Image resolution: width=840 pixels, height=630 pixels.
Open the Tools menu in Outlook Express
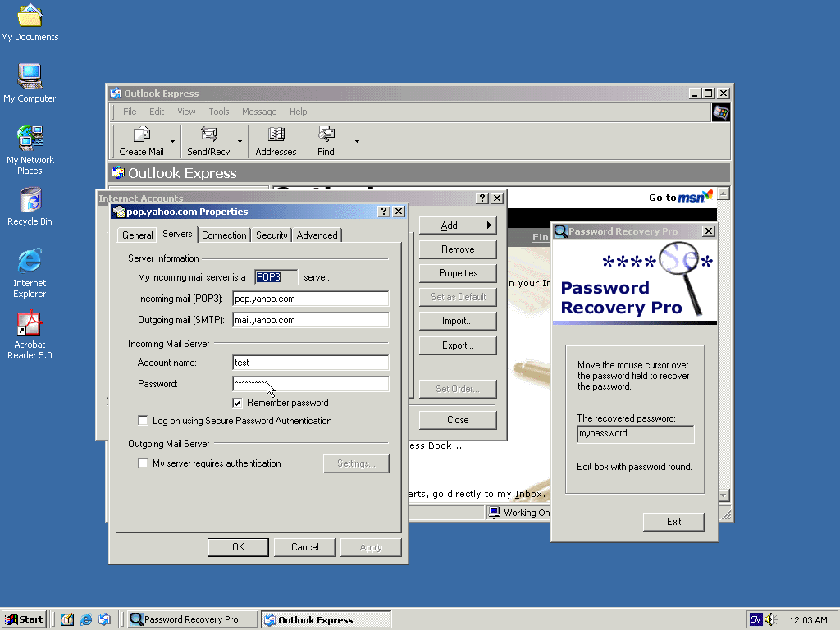tap(218, 112)
